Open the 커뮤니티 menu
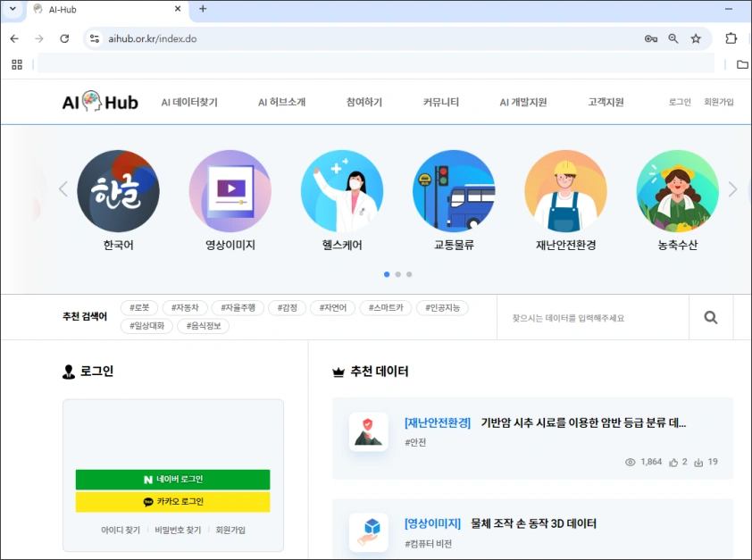The height and width of the screenshot is (560, 752). 441,103
